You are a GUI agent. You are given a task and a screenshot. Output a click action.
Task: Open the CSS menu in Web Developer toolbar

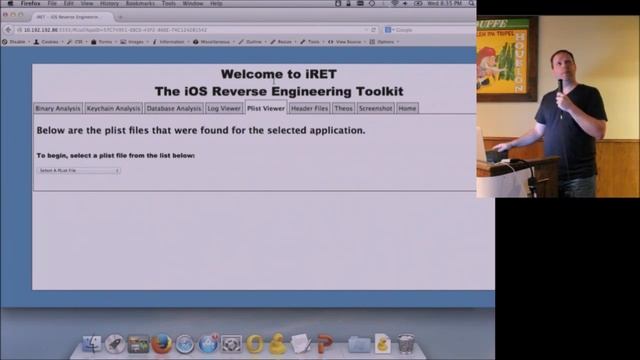[x=78, y=42]
